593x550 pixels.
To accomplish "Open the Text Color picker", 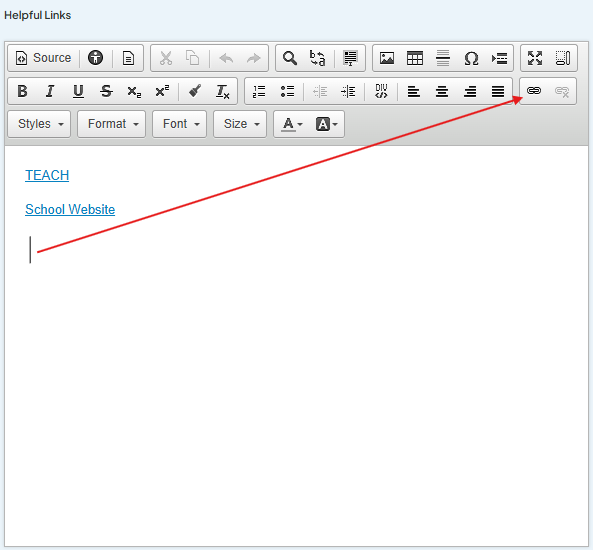I will 292,124.
